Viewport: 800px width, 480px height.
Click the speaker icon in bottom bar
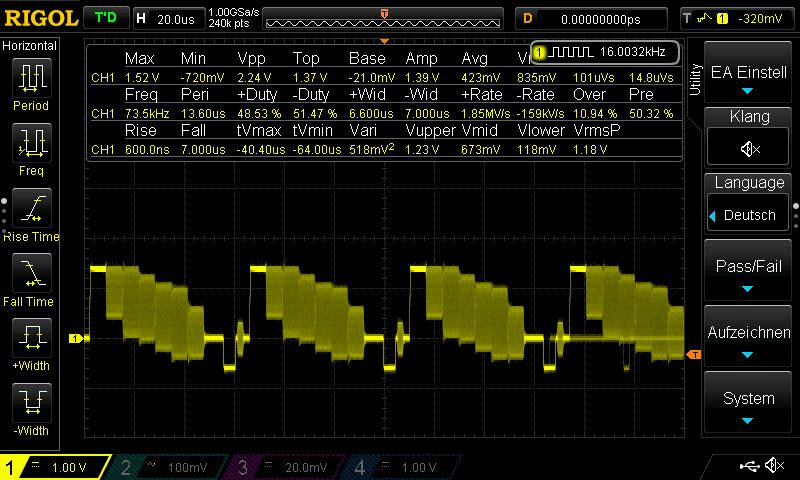[774, 466]
